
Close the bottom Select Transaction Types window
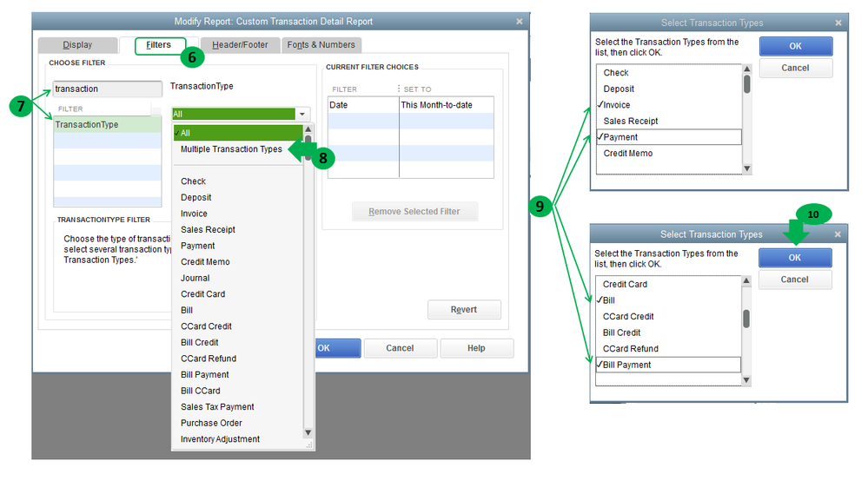point(838,234)
